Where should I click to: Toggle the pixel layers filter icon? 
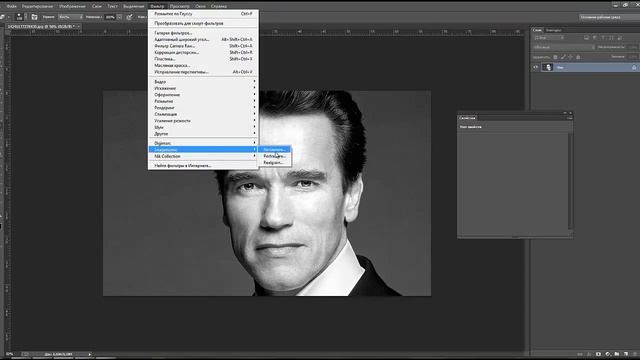(x=587, y=38)
